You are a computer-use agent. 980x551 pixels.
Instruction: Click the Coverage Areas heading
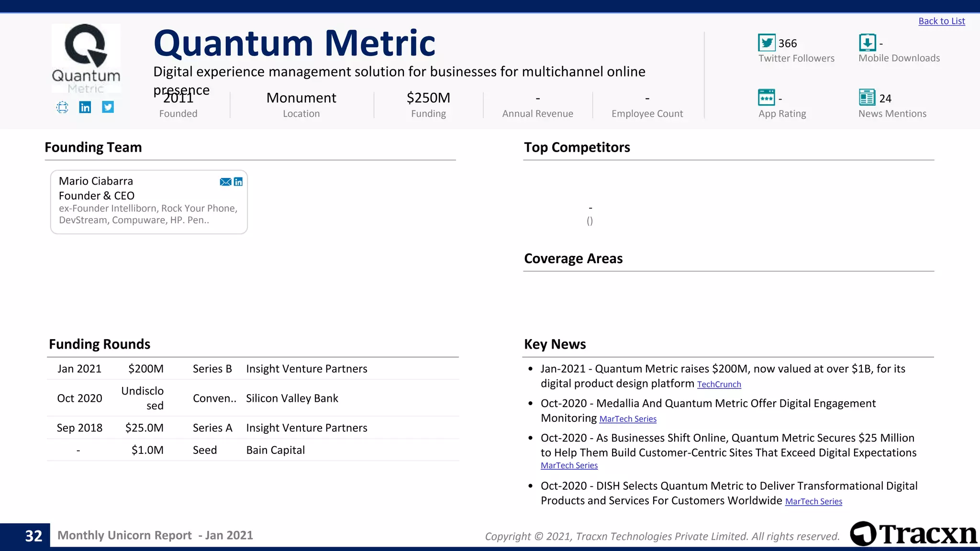[x=573, y=259]
